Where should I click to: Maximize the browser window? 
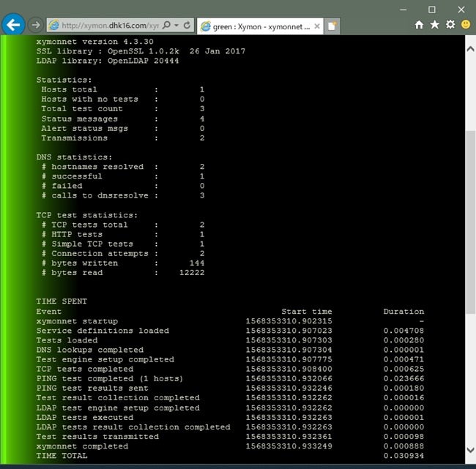point(431,10)
